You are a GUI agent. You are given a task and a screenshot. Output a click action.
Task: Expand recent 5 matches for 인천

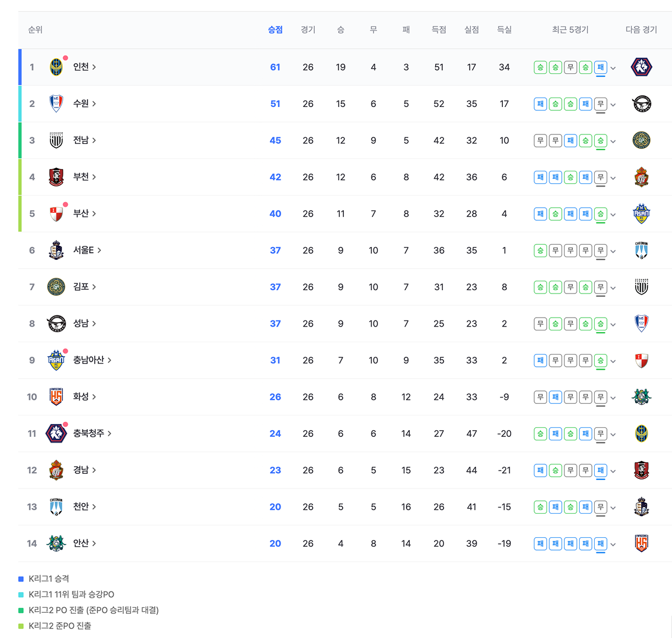coord(613,68)
